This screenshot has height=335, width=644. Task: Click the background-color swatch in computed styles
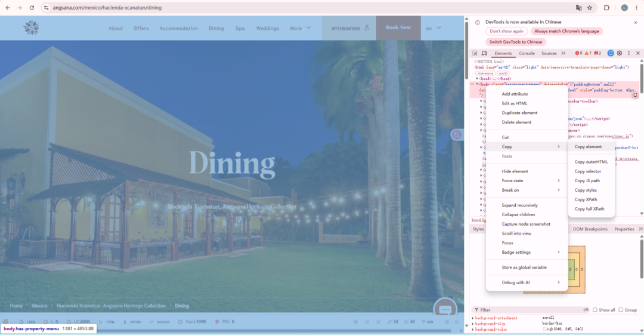(x=544, y=329)
